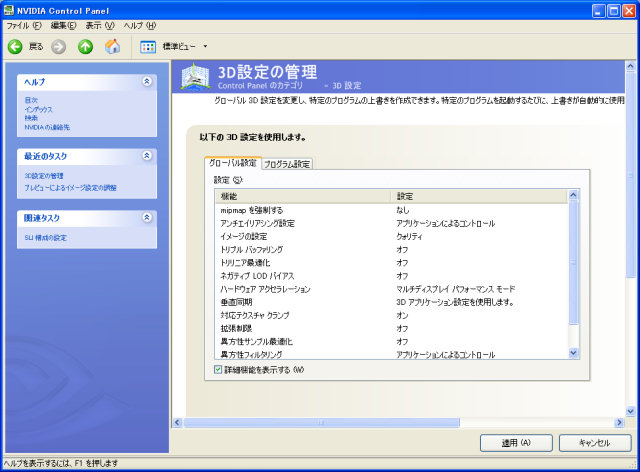Click settings list scroll up arrow
The image size is (640, 472).
pyautogui.click(x=573, y=195)
